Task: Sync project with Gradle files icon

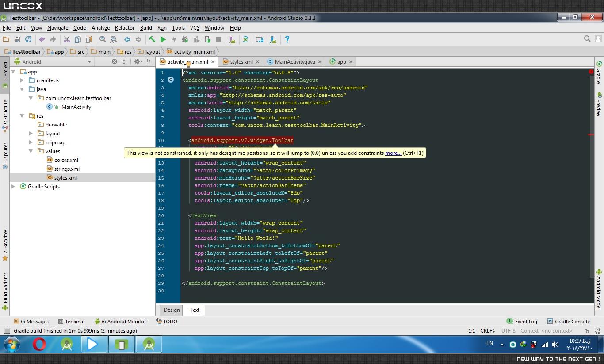Action: 245,39
